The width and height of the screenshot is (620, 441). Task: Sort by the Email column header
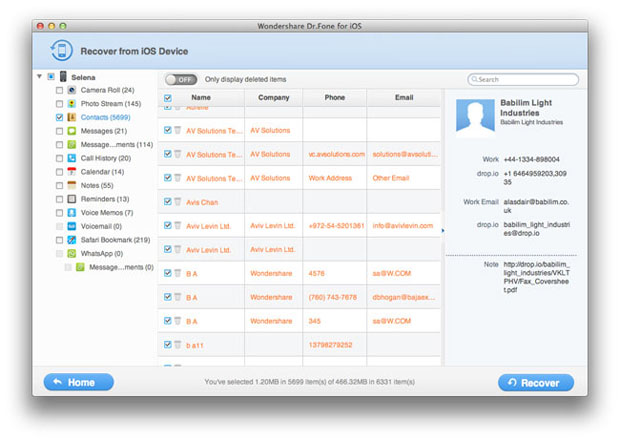pyautogui.click(x=404, y=97)
